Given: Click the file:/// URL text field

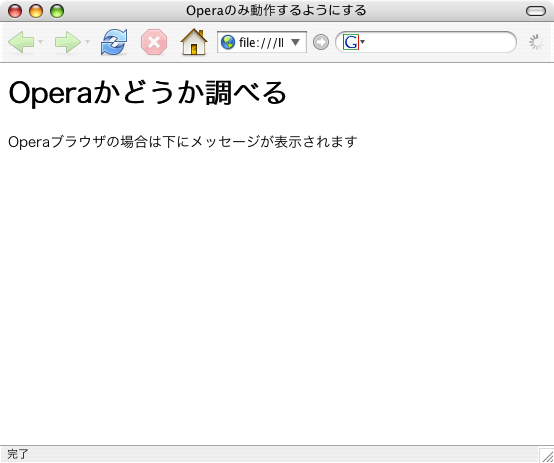Looking at the screenshot, I should pyautogui.click(x=262, y=42).
